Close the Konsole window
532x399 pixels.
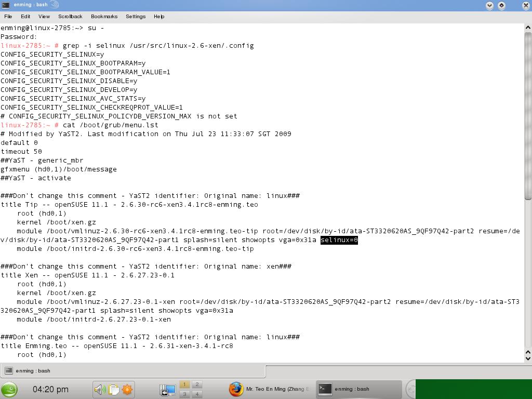[525, 5]
